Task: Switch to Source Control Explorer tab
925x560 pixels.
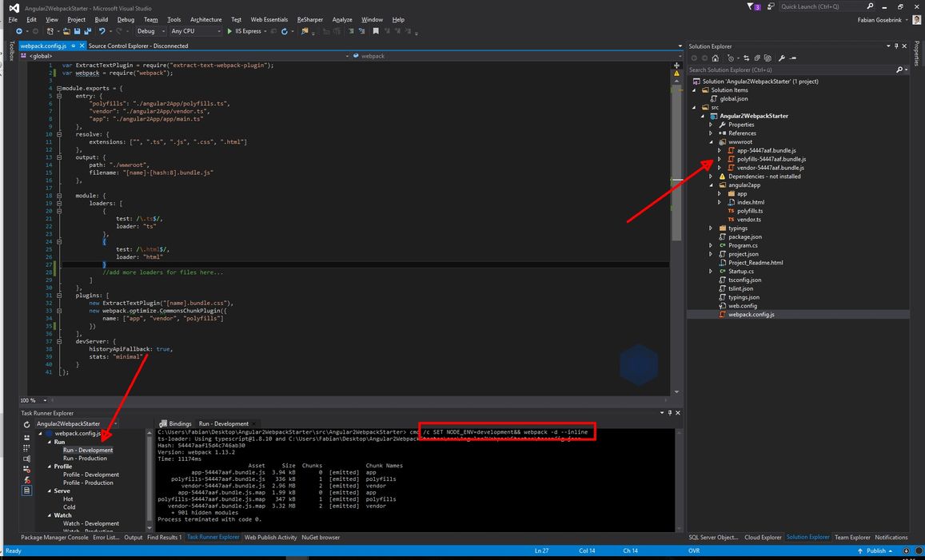Action: pyautogui.click(x=138, y=46)
